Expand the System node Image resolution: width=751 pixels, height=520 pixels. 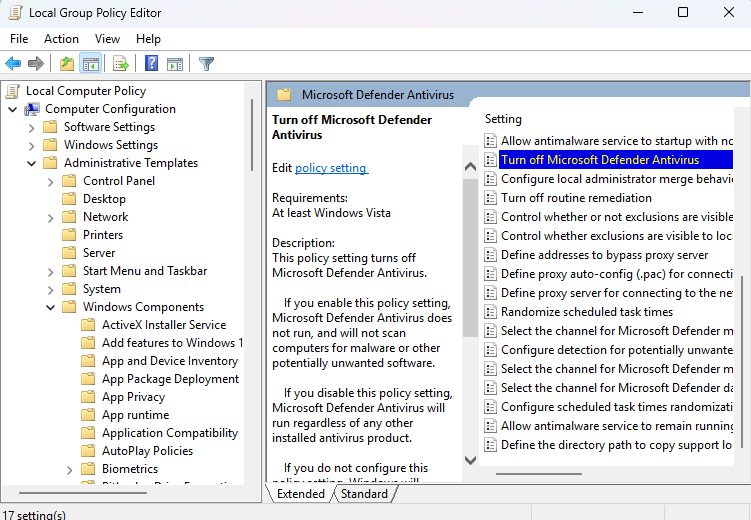click(x=50, y=290)
